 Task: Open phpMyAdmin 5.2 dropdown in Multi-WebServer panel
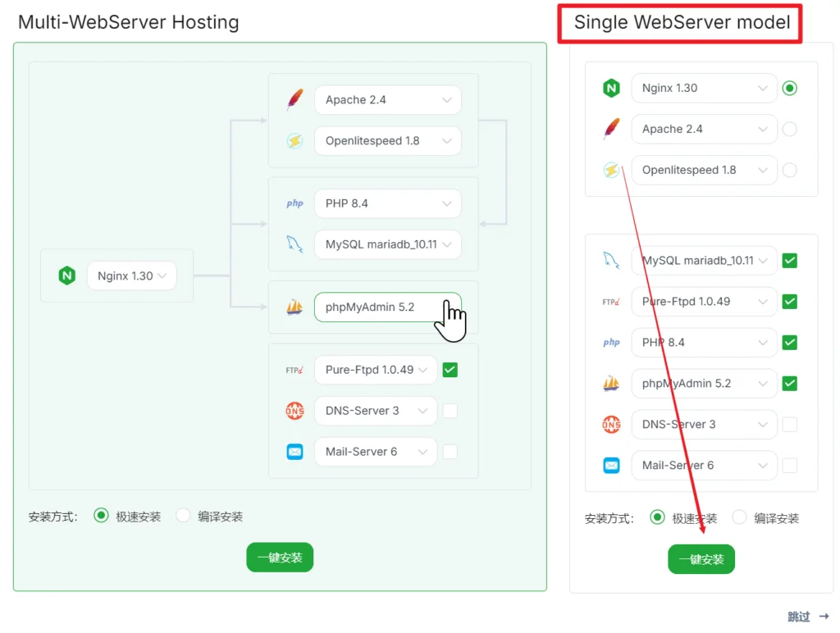(388, 307)
